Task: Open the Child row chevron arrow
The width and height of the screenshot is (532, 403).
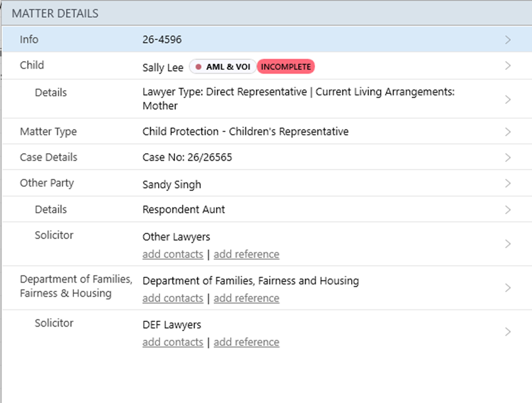Action: pos(508,66)
